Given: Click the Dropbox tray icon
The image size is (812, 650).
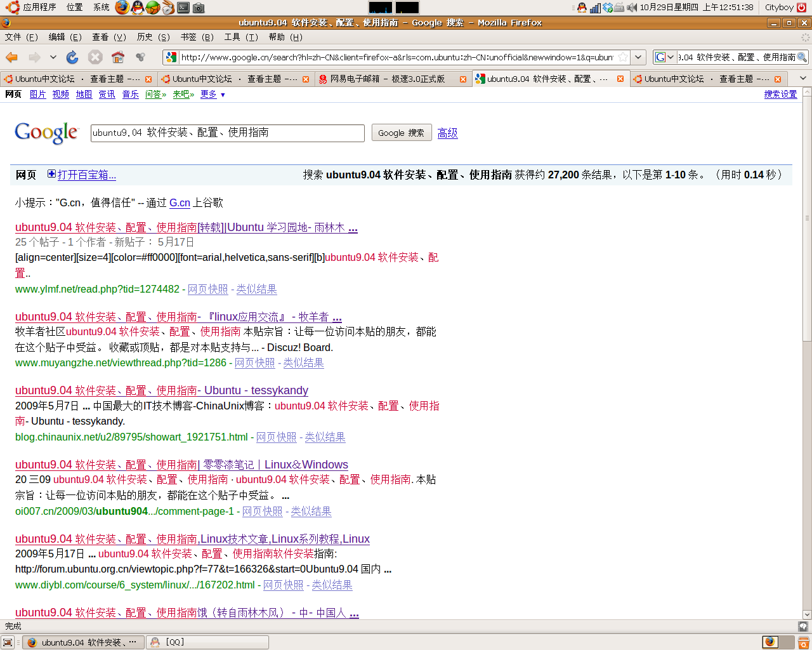Looking at the screenshot, I should coord(608,8).
